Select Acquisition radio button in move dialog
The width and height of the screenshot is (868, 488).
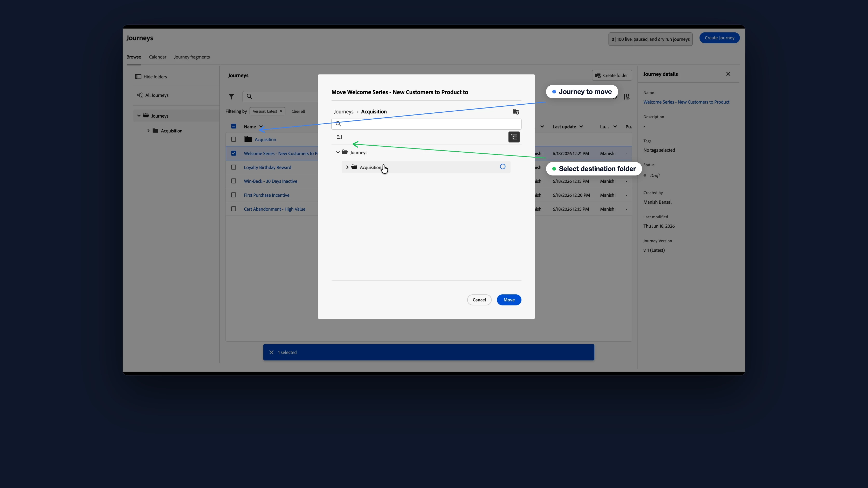[x=502, y=167]
